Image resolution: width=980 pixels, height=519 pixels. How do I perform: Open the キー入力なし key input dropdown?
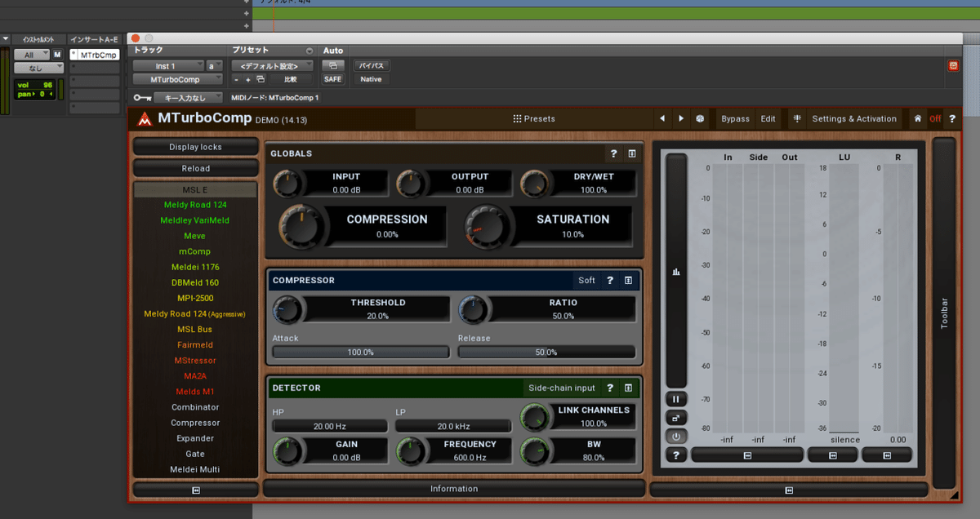(188, 97)
